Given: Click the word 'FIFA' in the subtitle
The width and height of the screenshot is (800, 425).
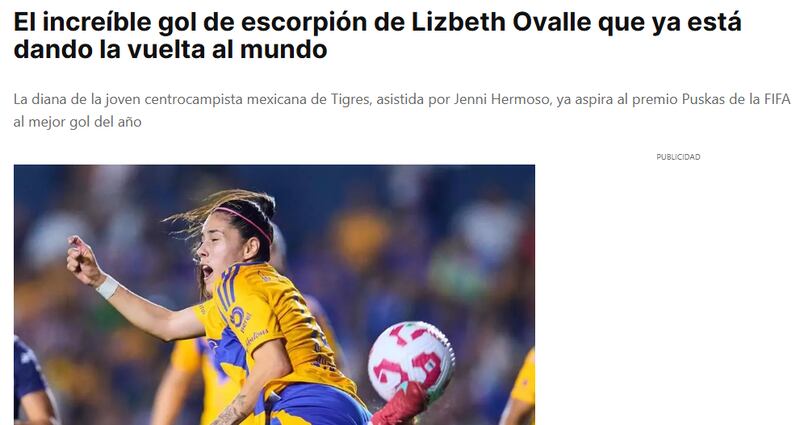Looking at the screenshot, I should pyautogui.click(x=777, y=99).
